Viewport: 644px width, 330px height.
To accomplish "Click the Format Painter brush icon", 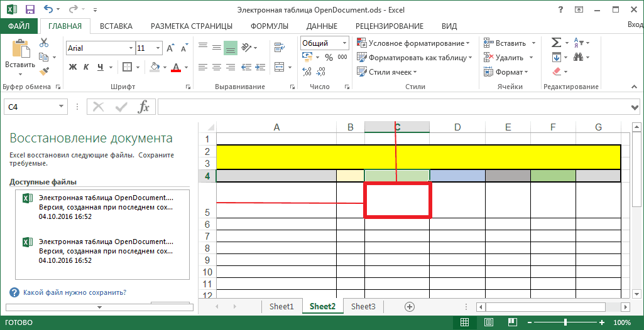I will [44, 72].
